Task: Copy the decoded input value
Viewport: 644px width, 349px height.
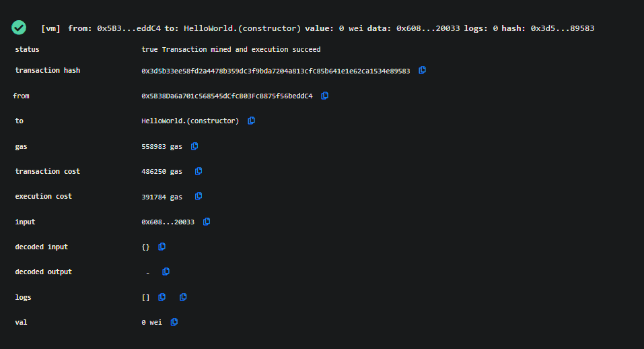Action: (162, 247)
